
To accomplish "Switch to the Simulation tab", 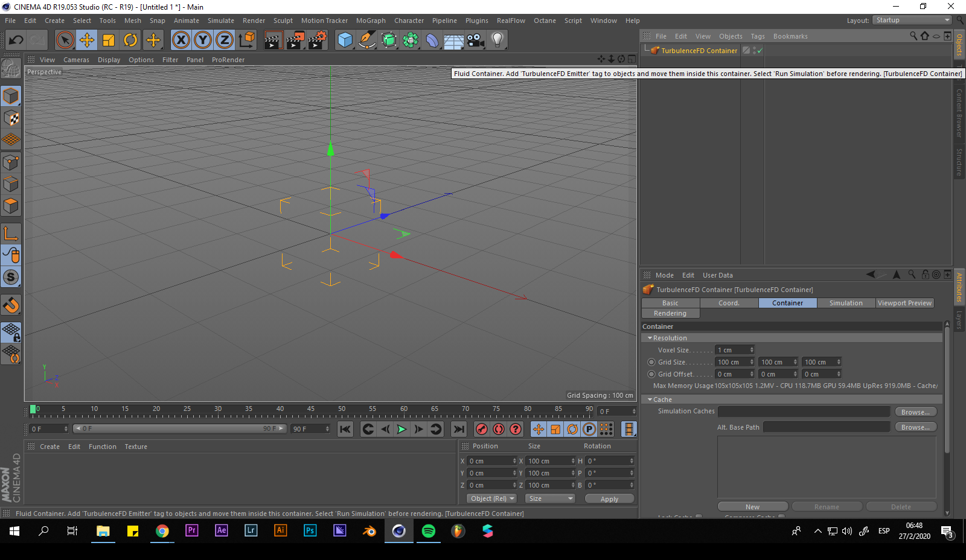I will 846,303.
